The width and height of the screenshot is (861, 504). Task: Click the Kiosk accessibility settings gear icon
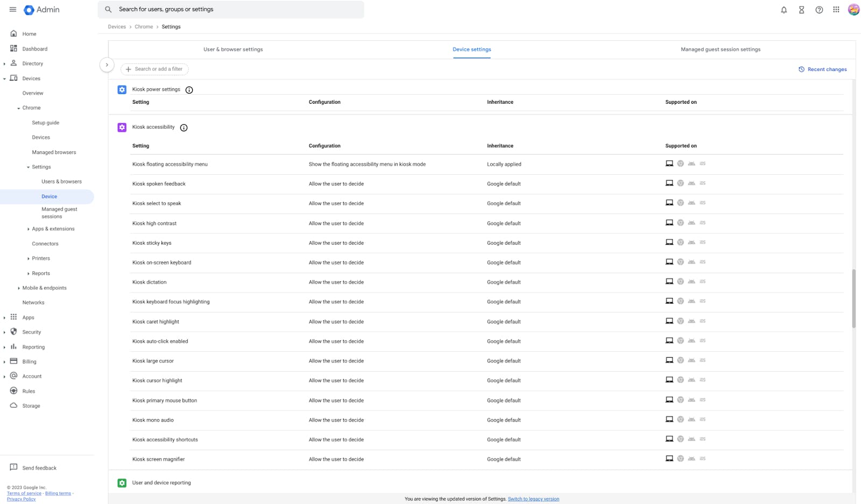(x=122, y=127)
